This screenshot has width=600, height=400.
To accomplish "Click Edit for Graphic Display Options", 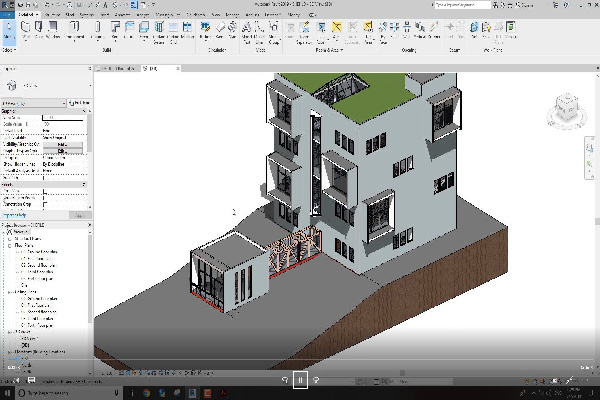I will [x=62, y=151].
